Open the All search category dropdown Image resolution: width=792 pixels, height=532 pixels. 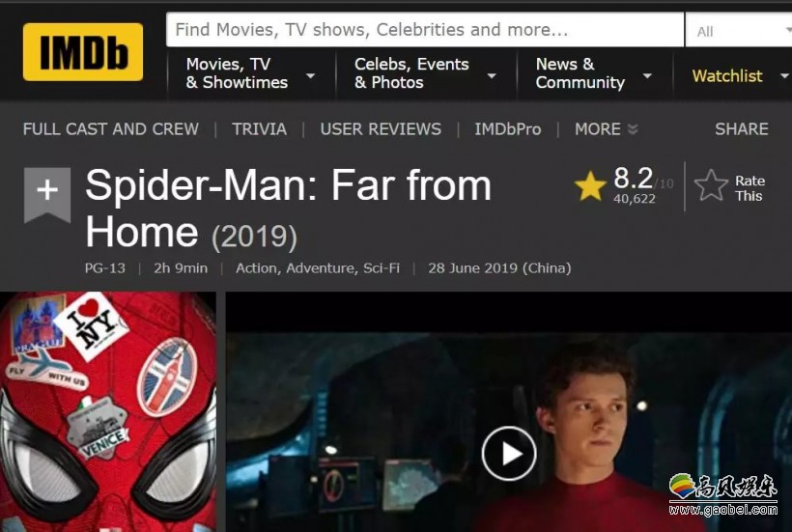739,31
